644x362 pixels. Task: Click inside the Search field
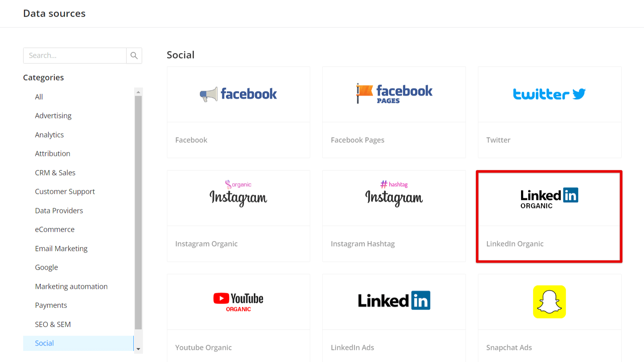coord(74,55)
